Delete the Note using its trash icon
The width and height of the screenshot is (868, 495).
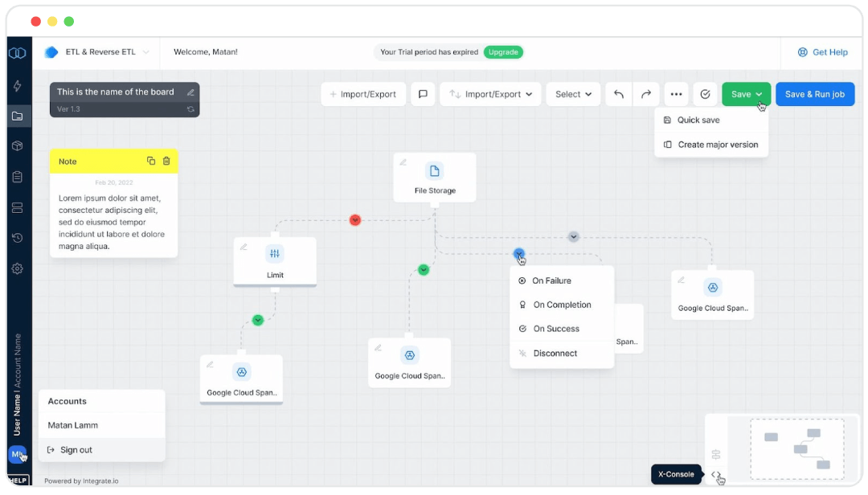(x=166, y=161)
